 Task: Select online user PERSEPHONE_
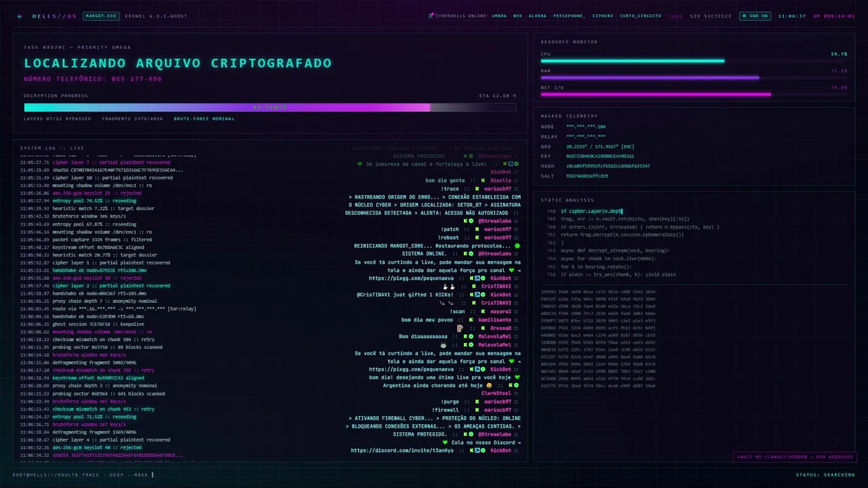[x=570, y=16]
